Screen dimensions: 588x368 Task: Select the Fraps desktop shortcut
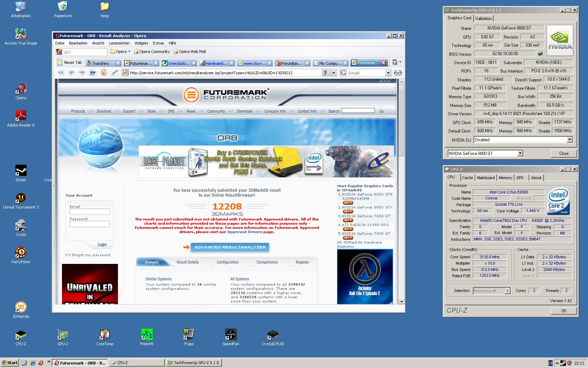(x=189, y=338)
